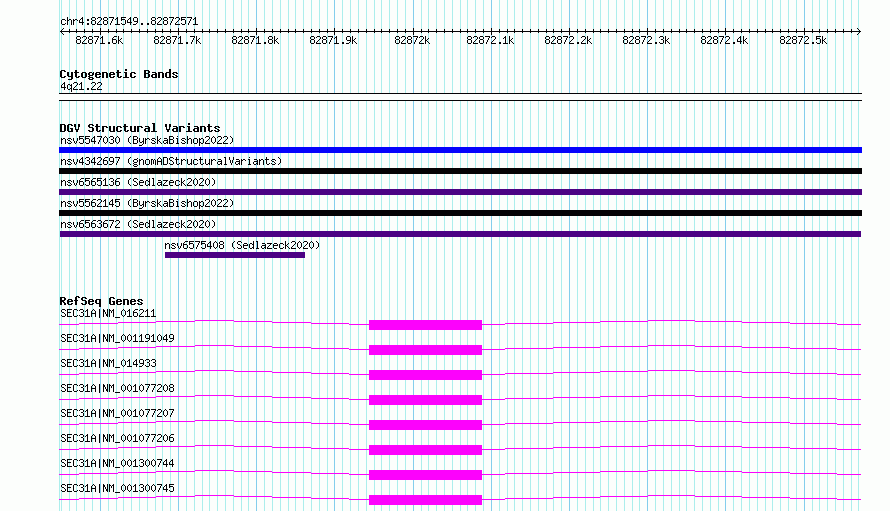This screenshot has height=511, width=890.
Task: Select the SEC31A|NM_016211 transcript label
Action: click(x=108, y=313)
